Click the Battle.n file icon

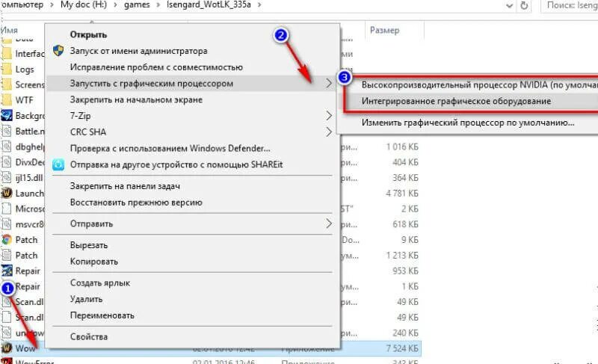(7, 131)
